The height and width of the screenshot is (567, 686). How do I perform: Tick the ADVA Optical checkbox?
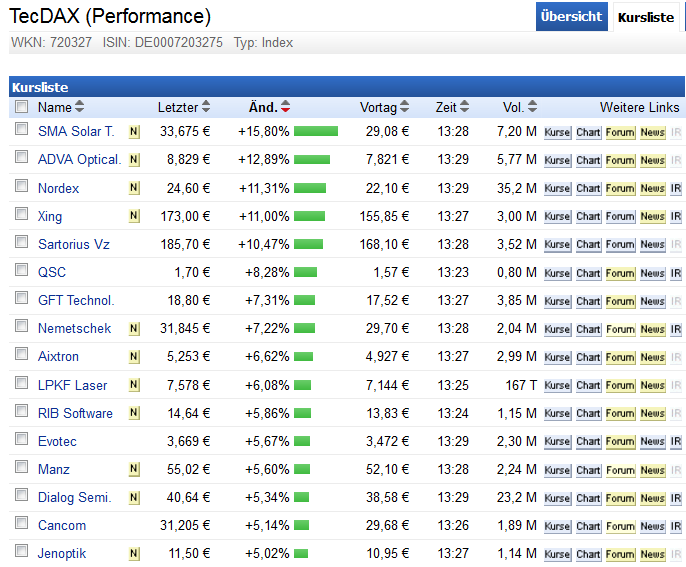pyautogui.click(x=21, y=157)
